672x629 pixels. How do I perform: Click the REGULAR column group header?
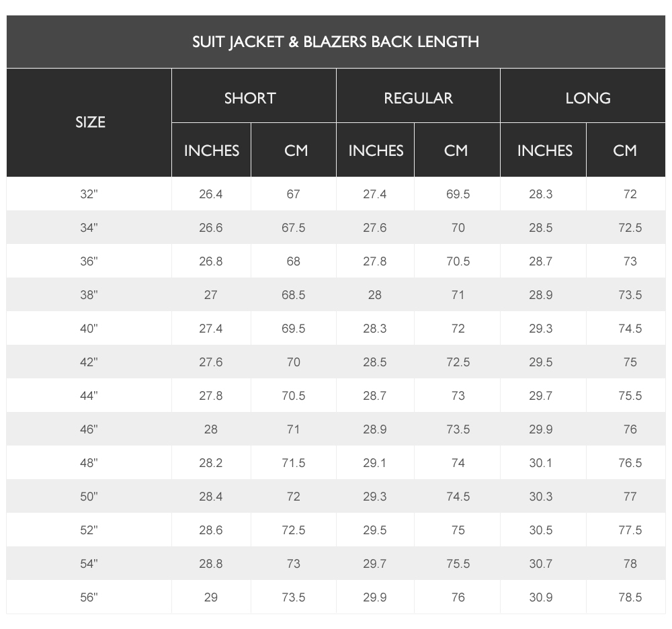point(418,98)
